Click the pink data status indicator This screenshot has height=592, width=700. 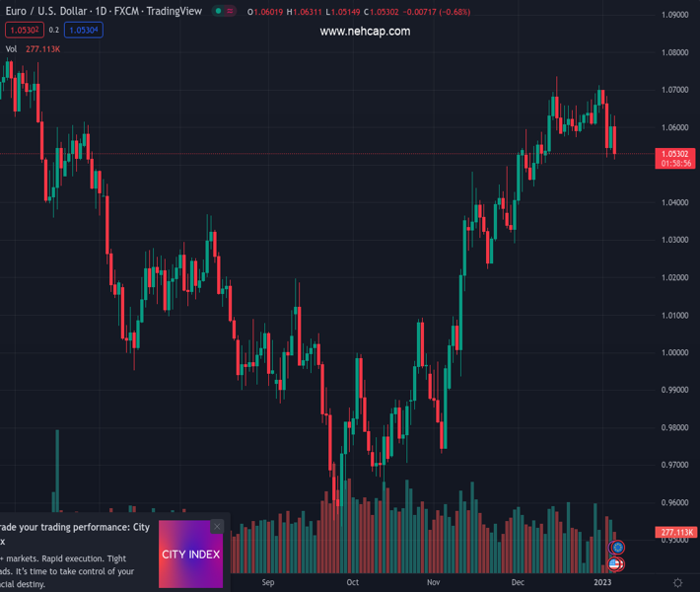click(230, 12)
